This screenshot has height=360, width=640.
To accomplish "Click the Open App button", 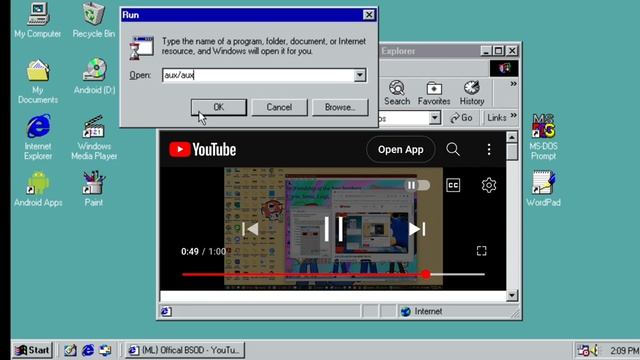I will tap(400, 150).
